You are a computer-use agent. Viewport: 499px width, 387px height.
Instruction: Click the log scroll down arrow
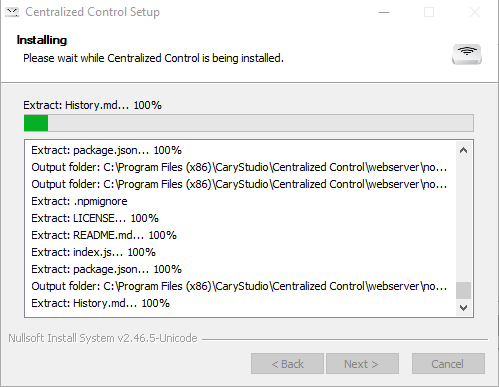point(463,307)
